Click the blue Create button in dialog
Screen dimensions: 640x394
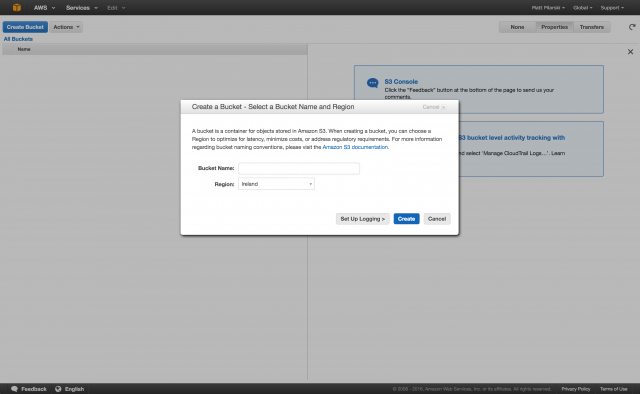coord(406,219)
